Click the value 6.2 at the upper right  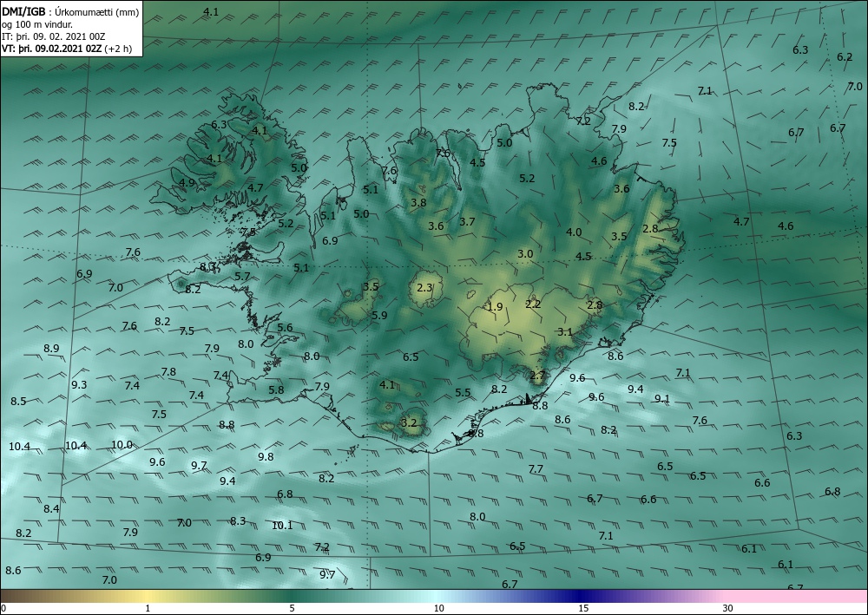coord(845,57)
